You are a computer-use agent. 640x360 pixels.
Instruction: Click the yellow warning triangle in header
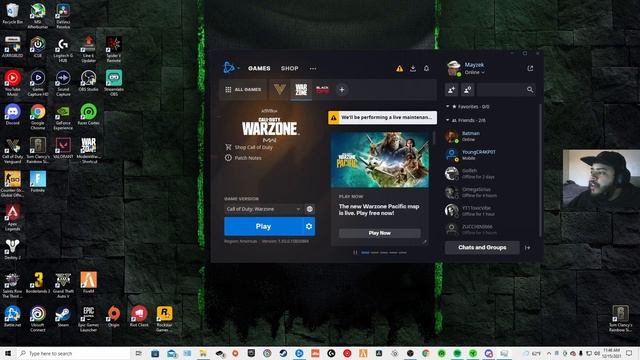tap(400, 69)
